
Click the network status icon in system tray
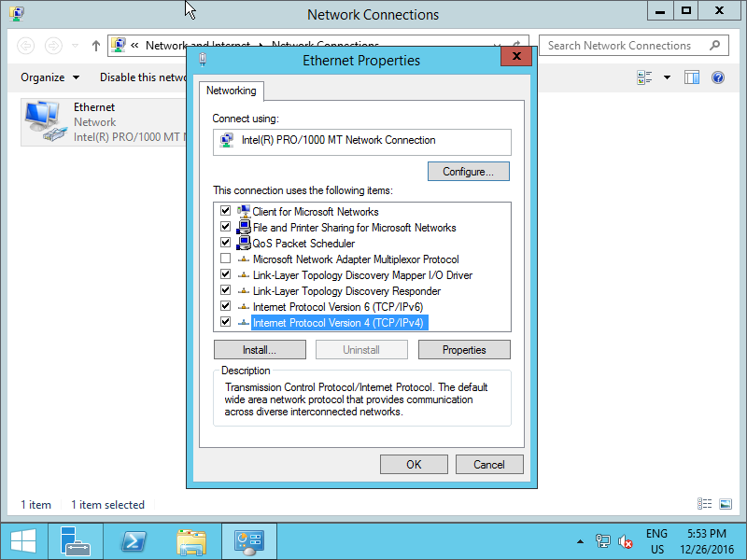603,541
